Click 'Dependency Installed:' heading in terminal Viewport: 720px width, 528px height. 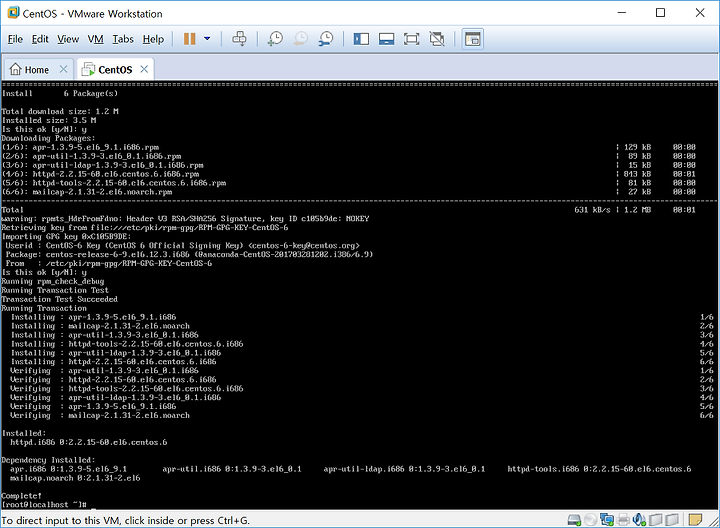coord(48,460)
